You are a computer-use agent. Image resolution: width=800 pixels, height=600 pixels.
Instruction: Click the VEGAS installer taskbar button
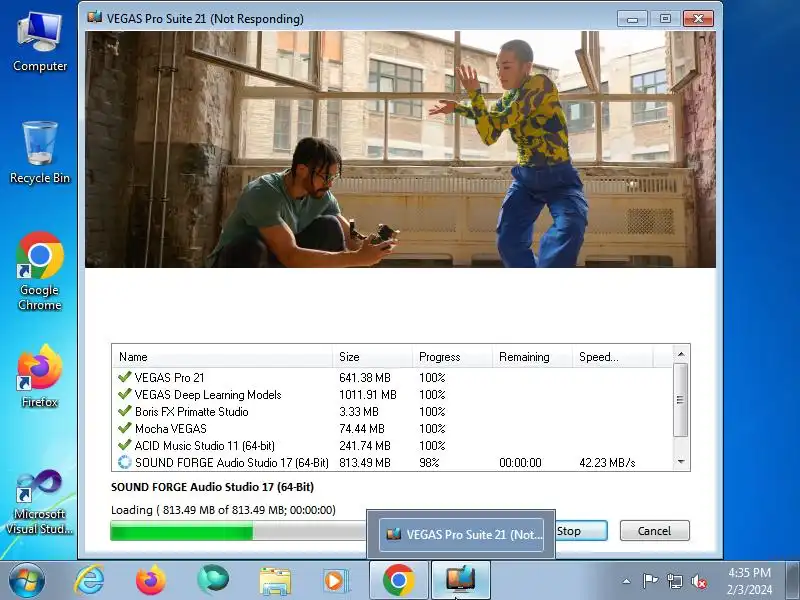coord(461,580)
